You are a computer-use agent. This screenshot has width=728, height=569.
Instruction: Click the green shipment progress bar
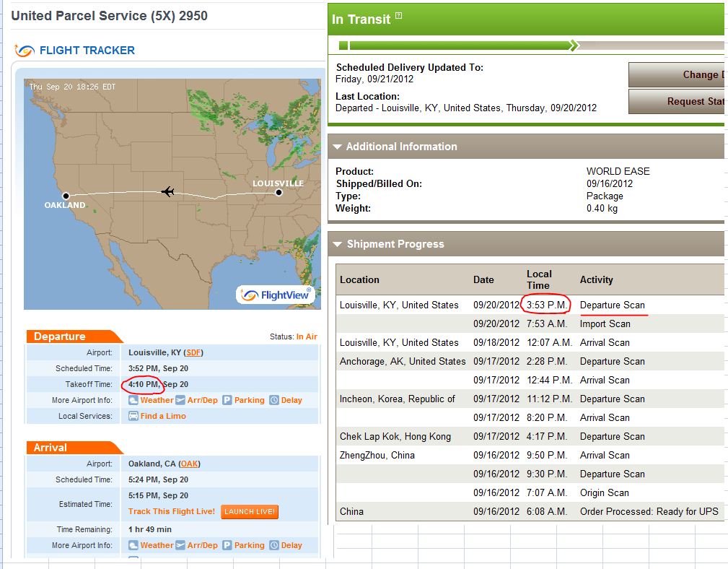(459, 45)
